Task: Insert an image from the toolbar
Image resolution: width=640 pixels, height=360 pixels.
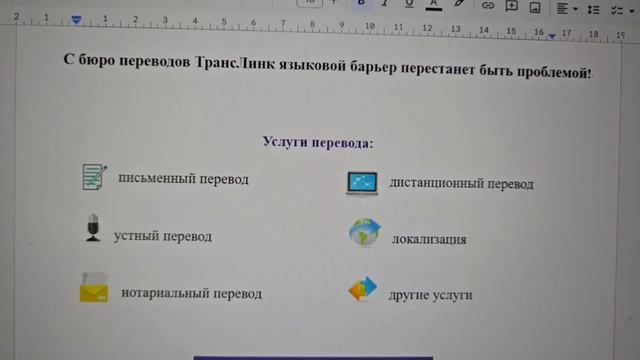Action: 535,7
